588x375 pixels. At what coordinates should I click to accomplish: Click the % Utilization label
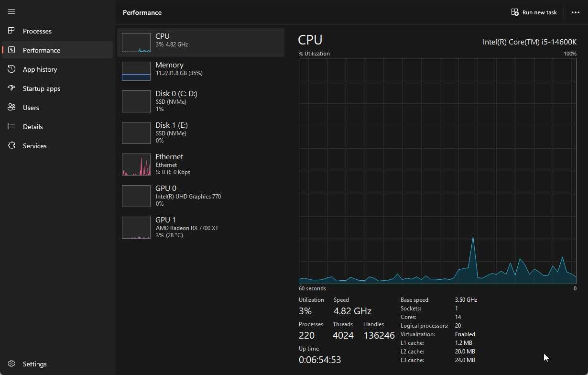pos(314,54)
